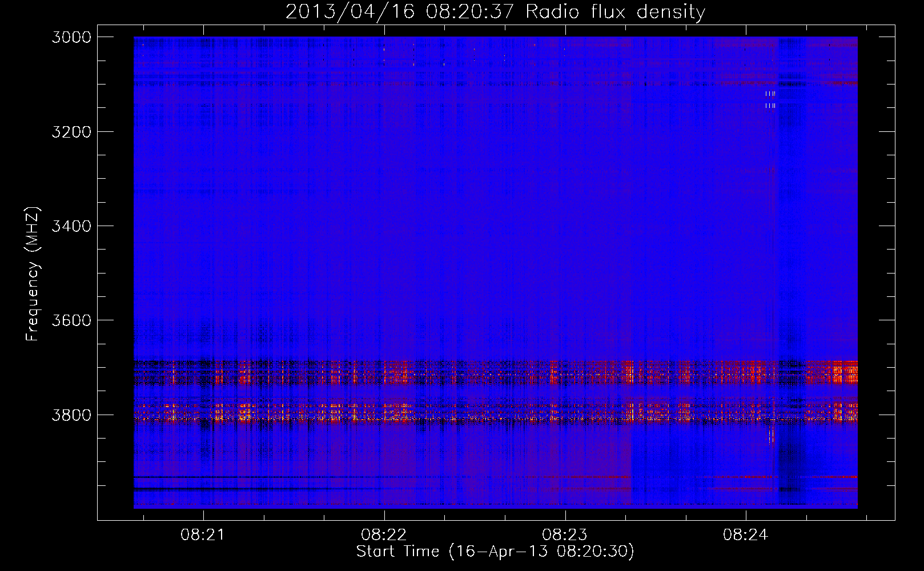The height and width of the screenshot is (571, 924).
Task: Click the plot title 'Radio flux density'
Action: (x=615, y=12)
